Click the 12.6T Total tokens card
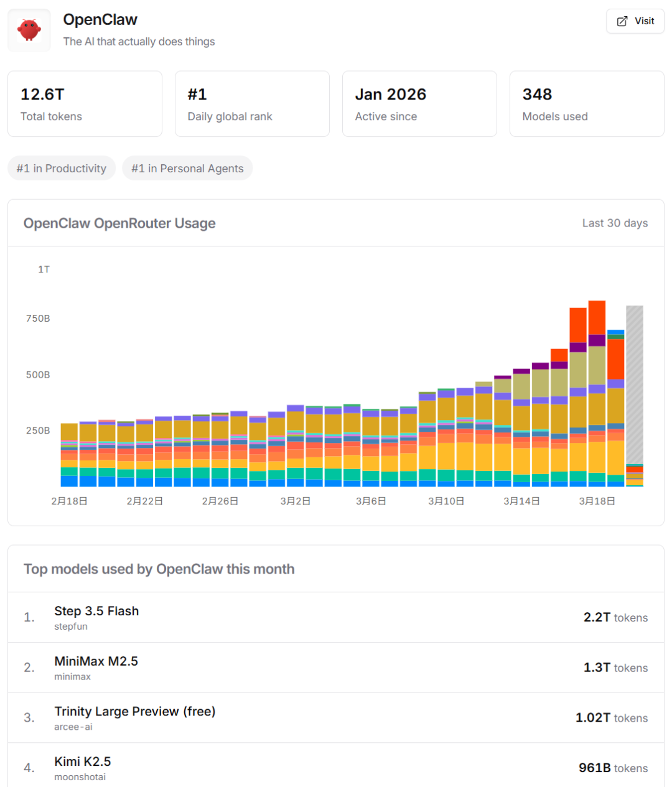 point(85,104)
